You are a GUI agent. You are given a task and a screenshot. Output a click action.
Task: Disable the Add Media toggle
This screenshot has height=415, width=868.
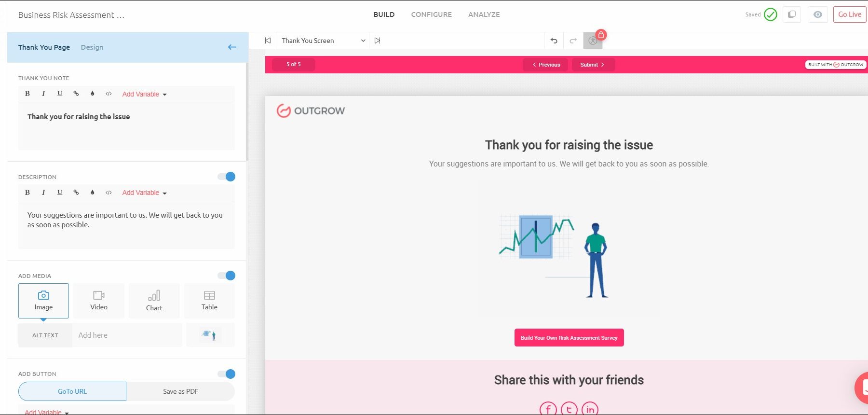[227, 276]
